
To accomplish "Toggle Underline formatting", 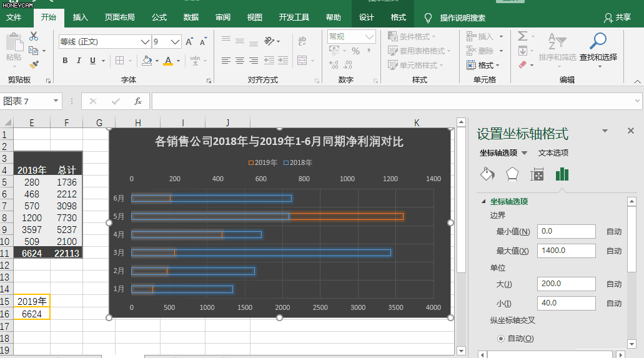I will (x=93, y=61).
